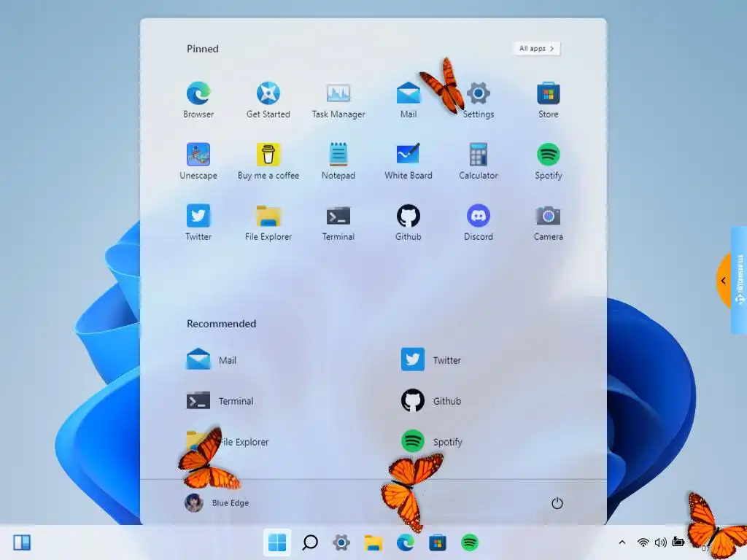The height and width of the screenshot is (560, 747).
Task: Launch the Unescape app
Action: (198, 161)
